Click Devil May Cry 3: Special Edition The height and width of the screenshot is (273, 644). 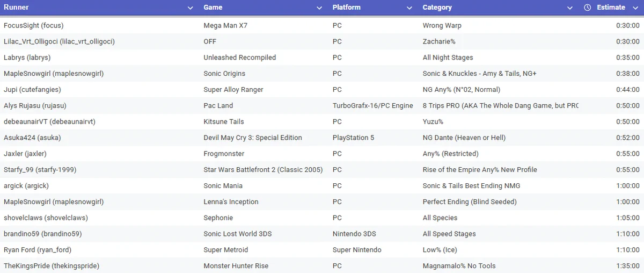tap(253, 138)
